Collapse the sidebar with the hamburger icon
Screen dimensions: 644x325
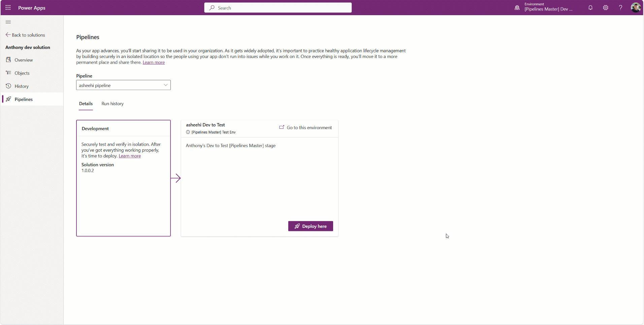point(8,22)
